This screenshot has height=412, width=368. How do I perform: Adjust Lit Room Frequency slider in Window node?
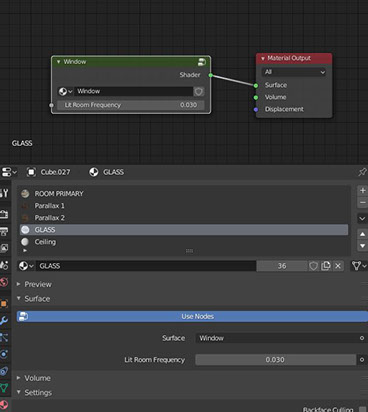[130, 105]
